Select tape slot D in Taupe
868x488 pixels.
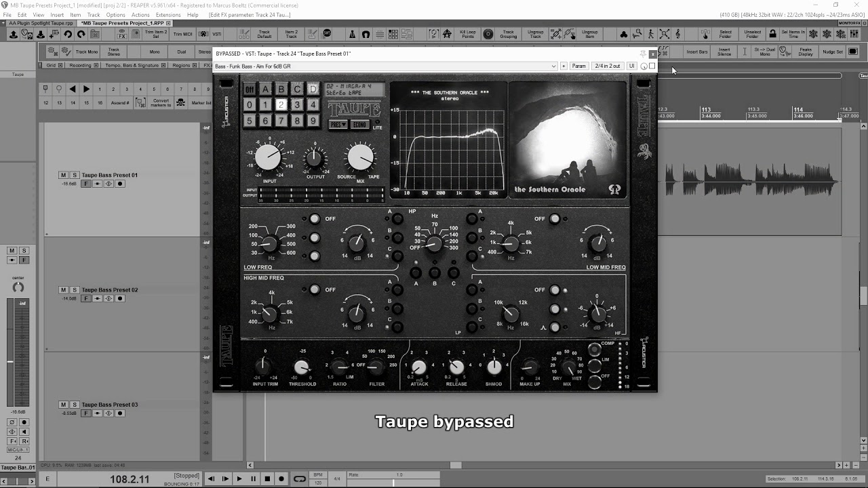pyautogui.click(x=313, y=89)
